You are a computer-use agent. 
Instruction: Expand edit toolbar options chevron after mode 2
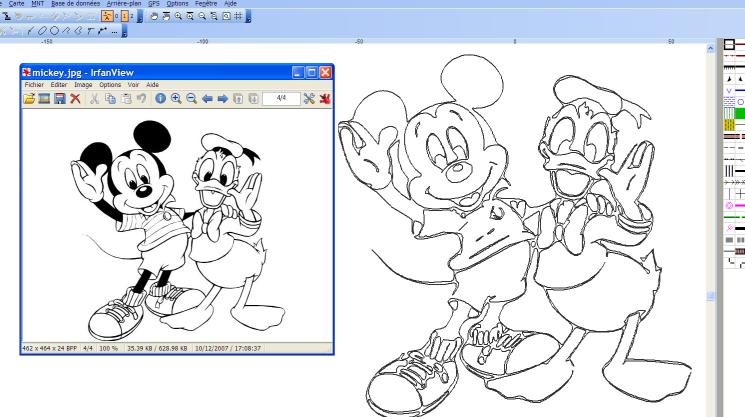pos(140,17)
